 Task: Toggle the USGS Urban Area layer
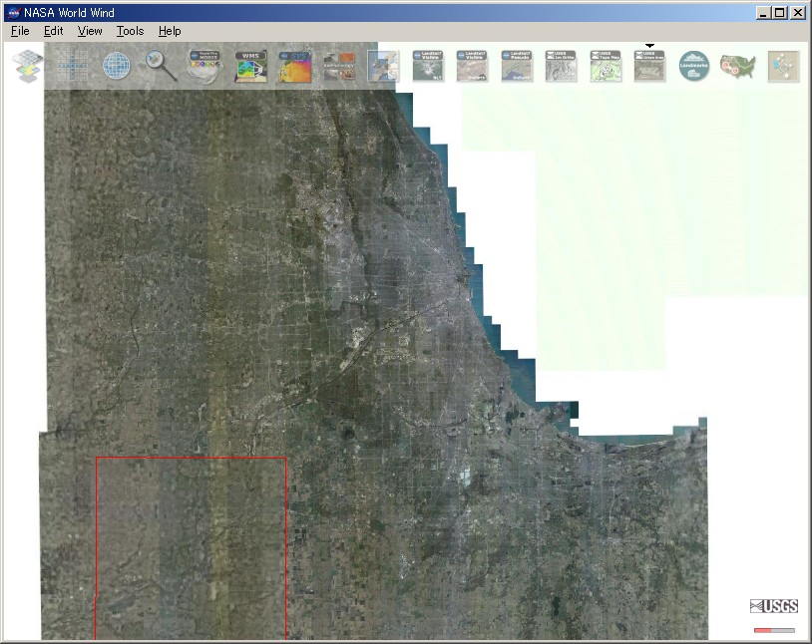click(648, 66)
